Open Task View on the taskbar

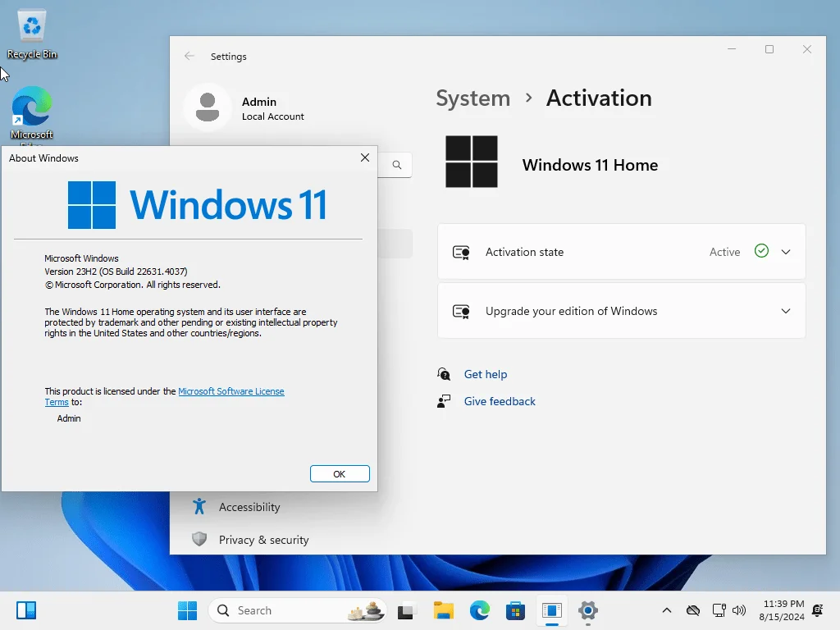pos(405,610)
